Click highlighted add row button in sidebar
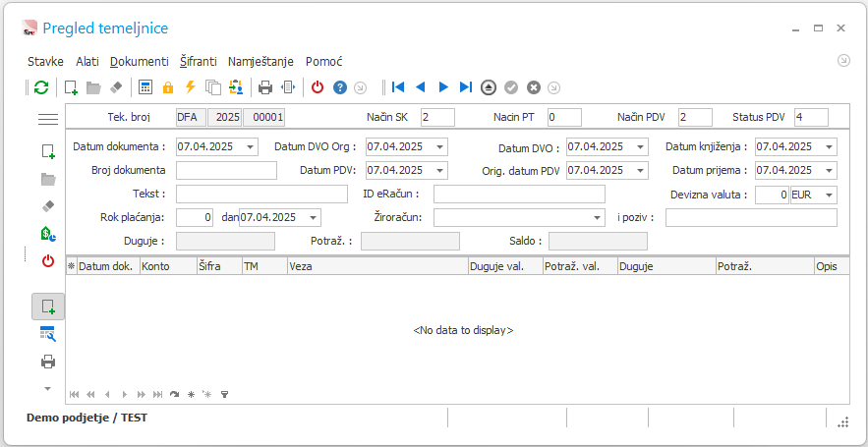The width and height of the screenshot is (868, 447). pos(48,307)
